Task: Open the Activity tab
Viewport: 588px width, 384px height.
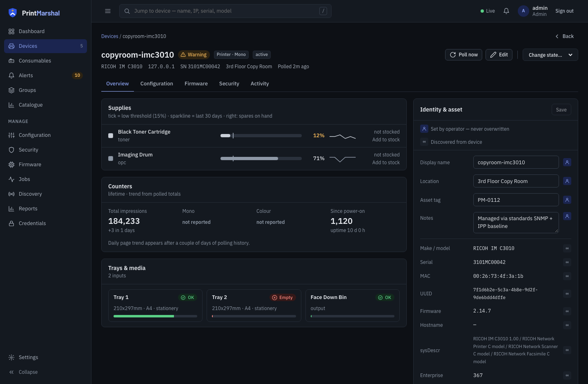Action: (260, 84)
